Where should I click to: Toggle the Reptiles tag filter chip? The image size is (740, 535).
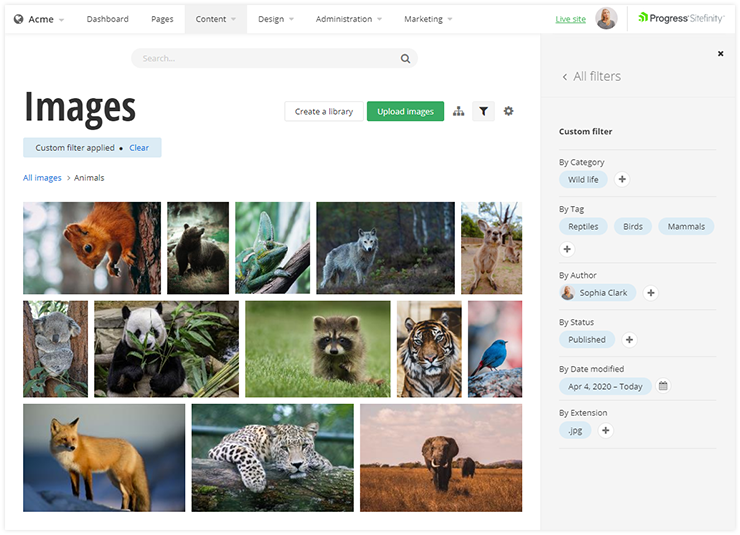coord(583,227)
